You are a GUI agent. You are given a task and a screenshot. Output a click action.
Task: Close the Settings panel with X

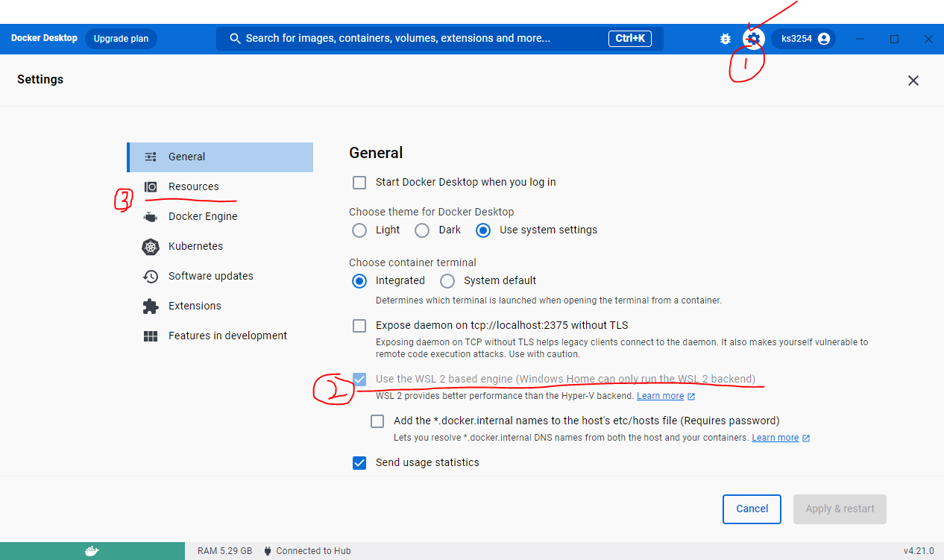[x=913, y=81]
